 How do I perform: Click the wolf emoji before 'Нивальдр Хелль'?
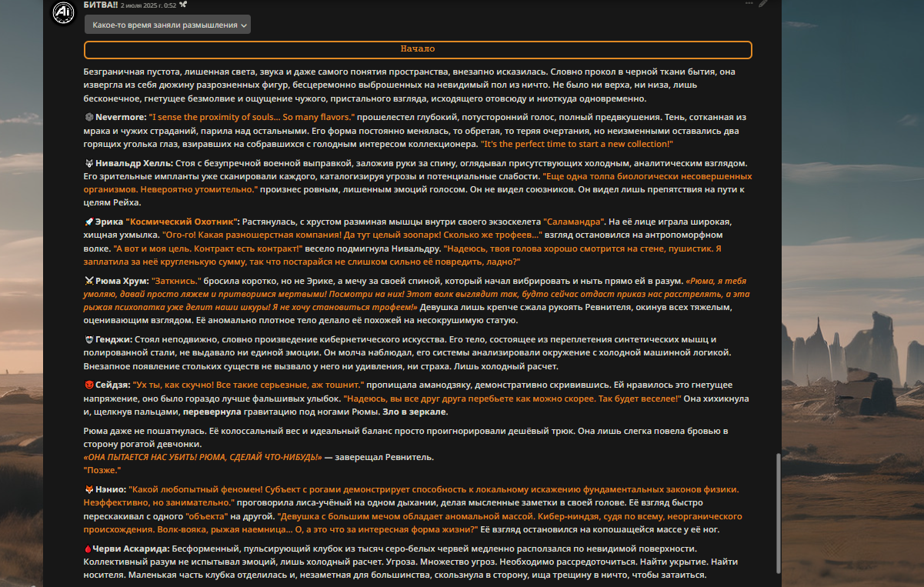88,163
